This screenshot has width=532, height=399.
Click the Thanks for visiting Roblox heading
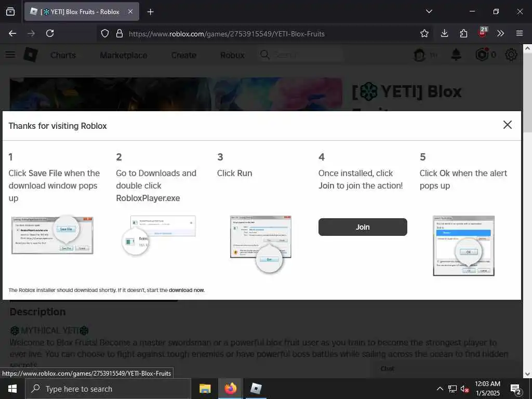point(58,126)
